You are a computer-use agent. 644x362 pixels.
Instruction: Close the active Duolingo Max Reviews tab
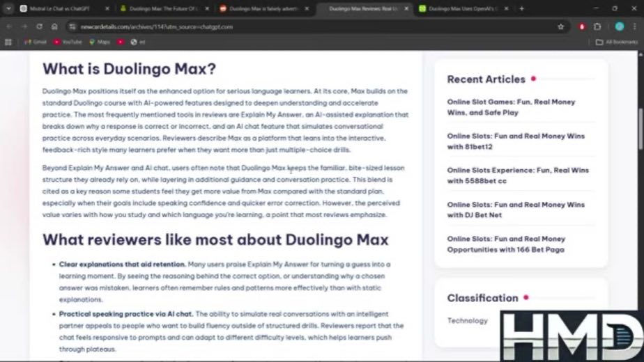pyautogui.click(x=406, y=8)
